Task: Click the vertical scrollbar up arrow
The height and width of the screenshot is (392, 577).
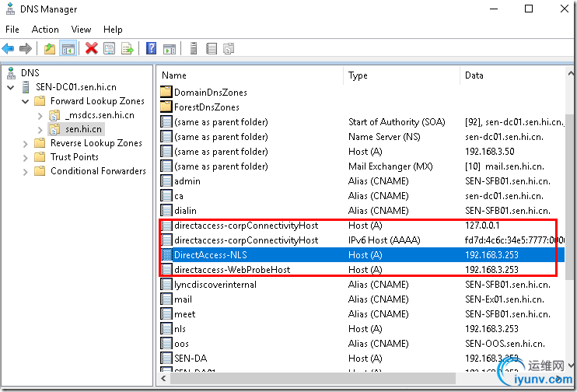Action: click(570, 74)
